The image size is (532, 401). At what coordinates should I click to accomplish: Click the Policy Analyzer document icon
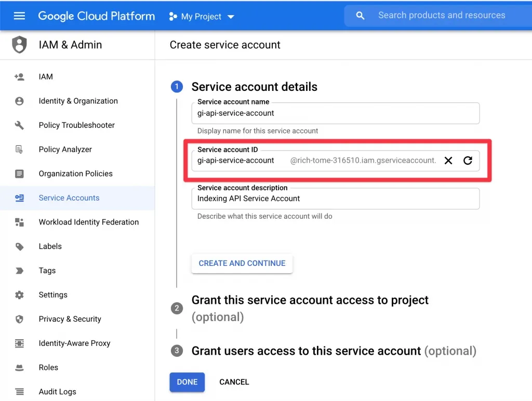coord(19,149)
